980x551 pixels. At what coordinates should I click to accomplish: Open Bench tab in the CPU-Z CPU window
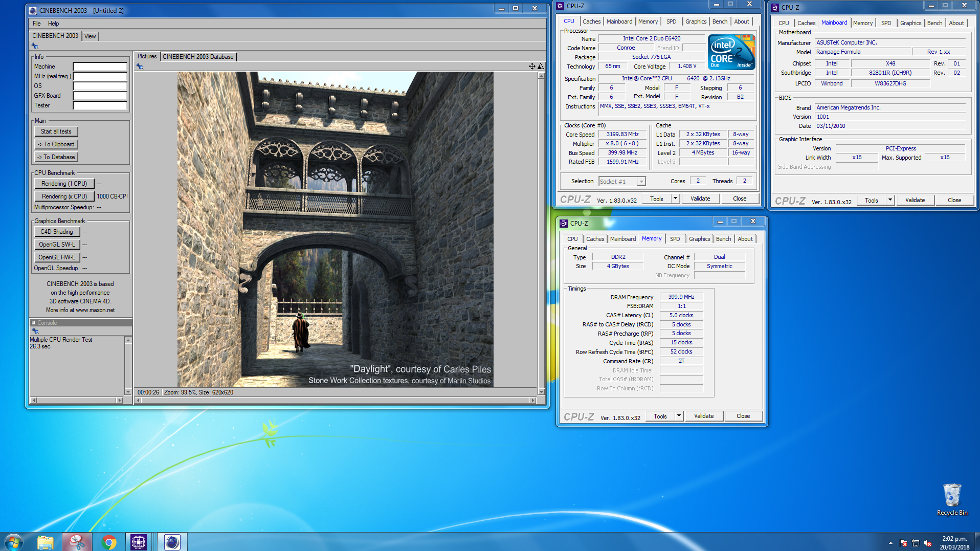click(720, 21)
